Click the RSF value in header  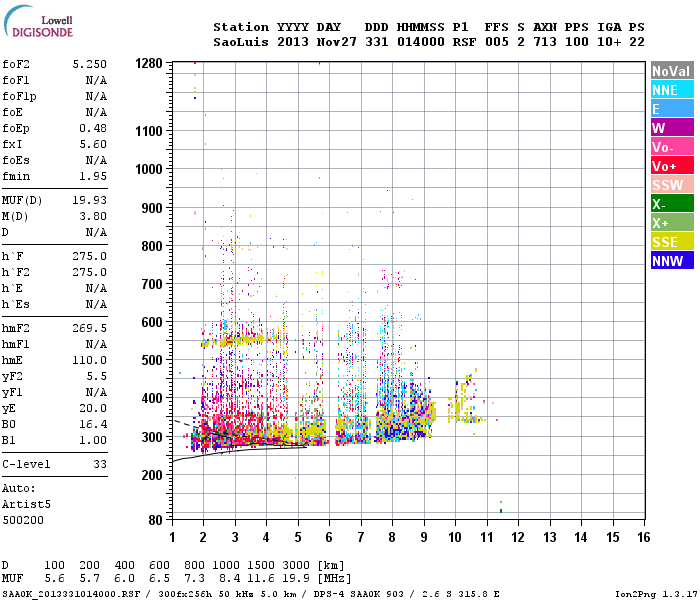coord(464,42)
